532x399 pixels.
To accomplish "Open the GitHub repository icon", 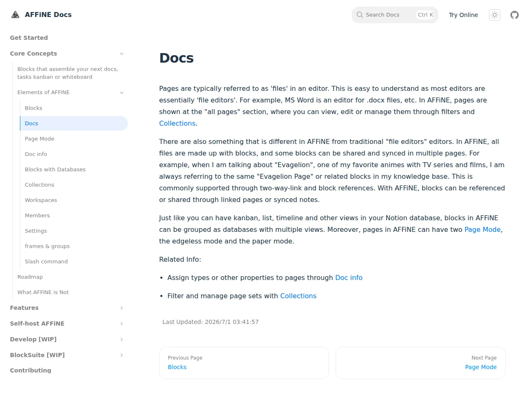I will (x=515, y=15).
